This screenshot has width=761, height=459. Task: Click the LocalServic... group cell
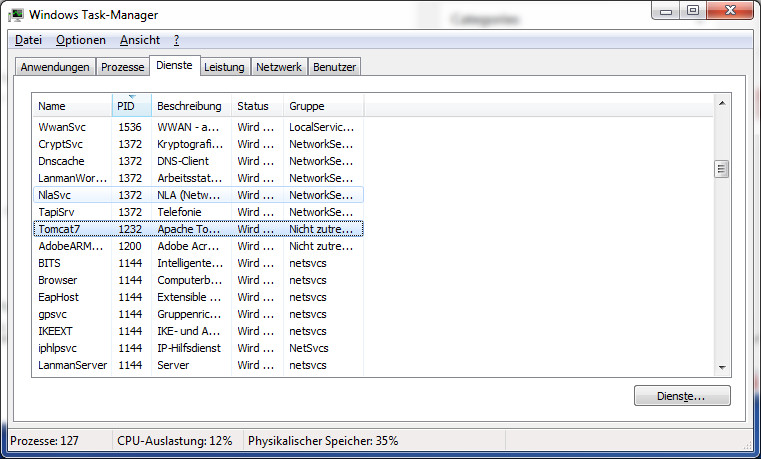[322, 127]
